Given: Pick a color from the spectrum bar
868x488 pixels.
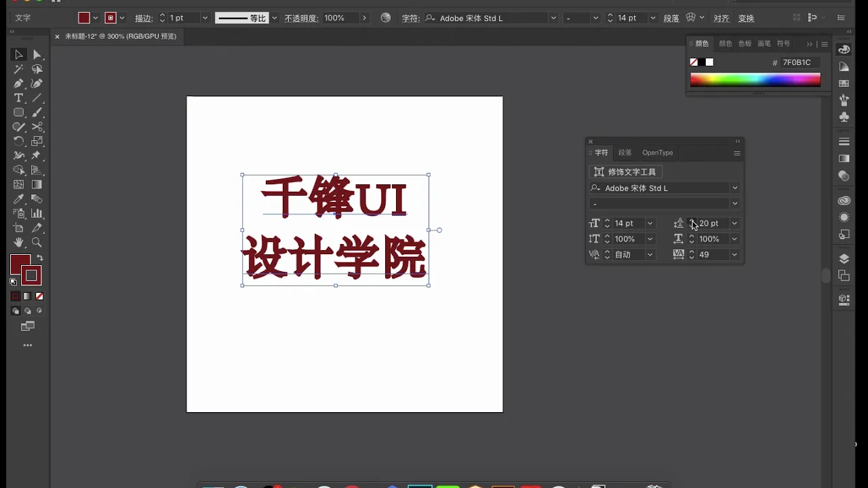Looking at the screenshot, I should (755, 79).
